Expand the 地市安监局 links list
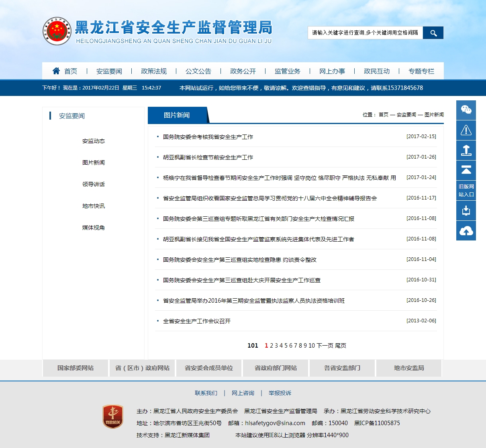The image size is (486, 448). (409, 368)
